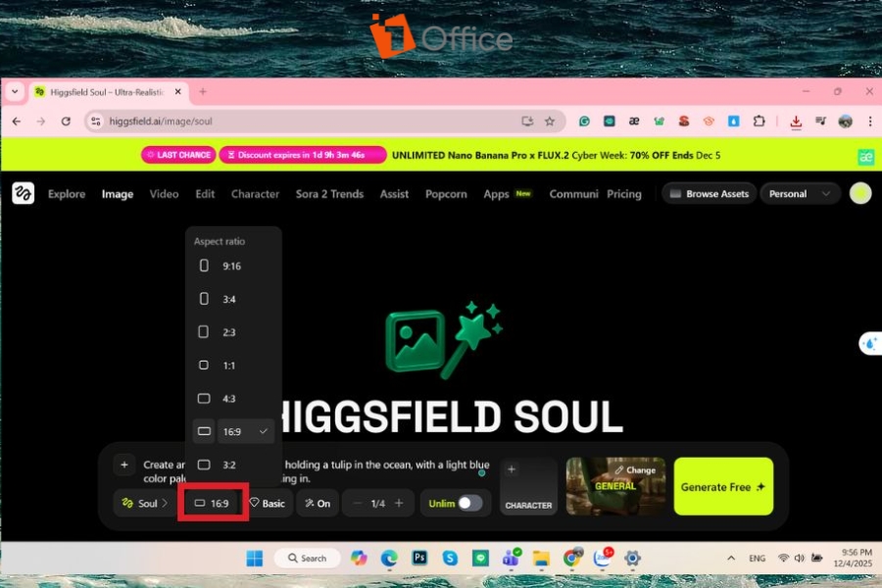Open Copilot from the taskbar
Screen dimensions: 882x588
(x=359, y=559)
